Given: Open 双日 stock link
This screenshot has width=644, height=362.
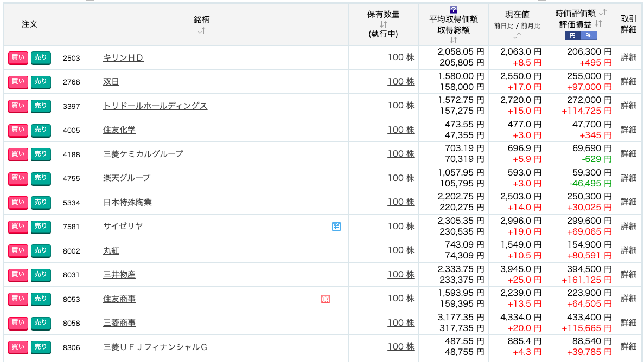Looking at the screenshot, I should 111,82.
